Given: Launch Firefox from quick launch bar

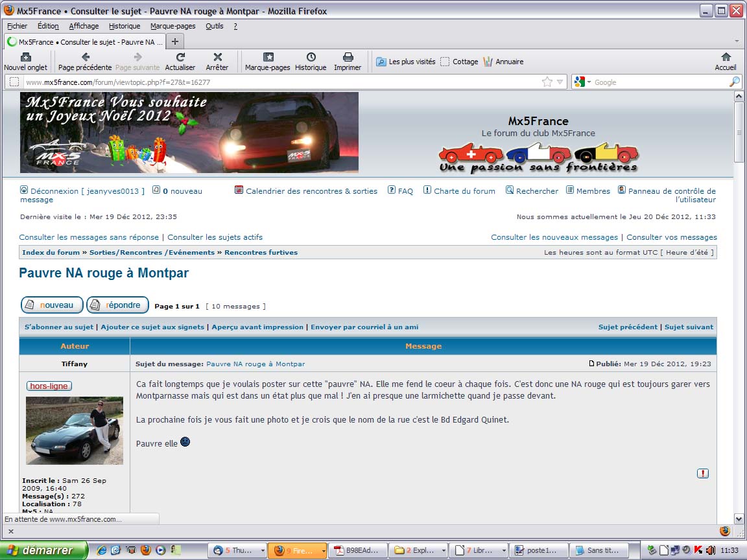Looking at the screenshot, I should 146,550.
